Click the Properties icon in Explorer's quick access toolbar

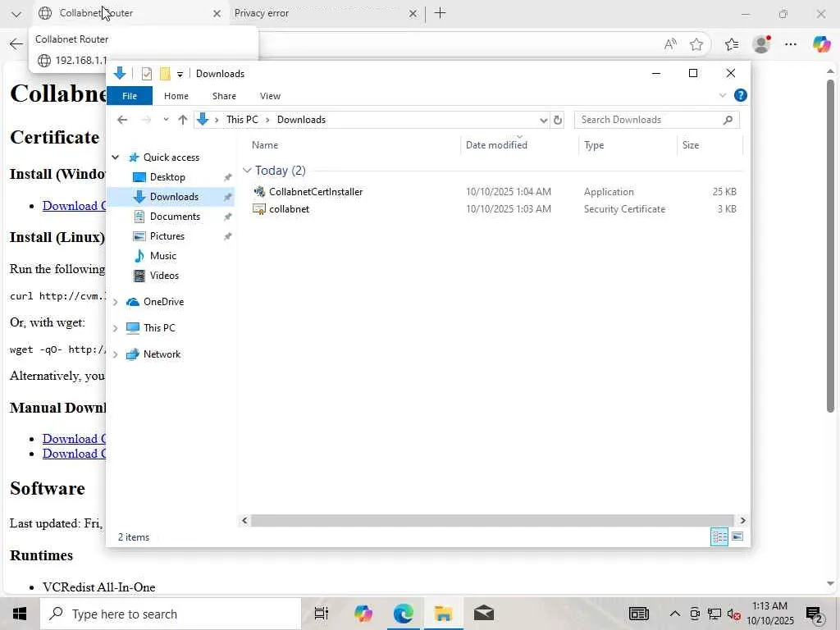(x=146, y=73)
